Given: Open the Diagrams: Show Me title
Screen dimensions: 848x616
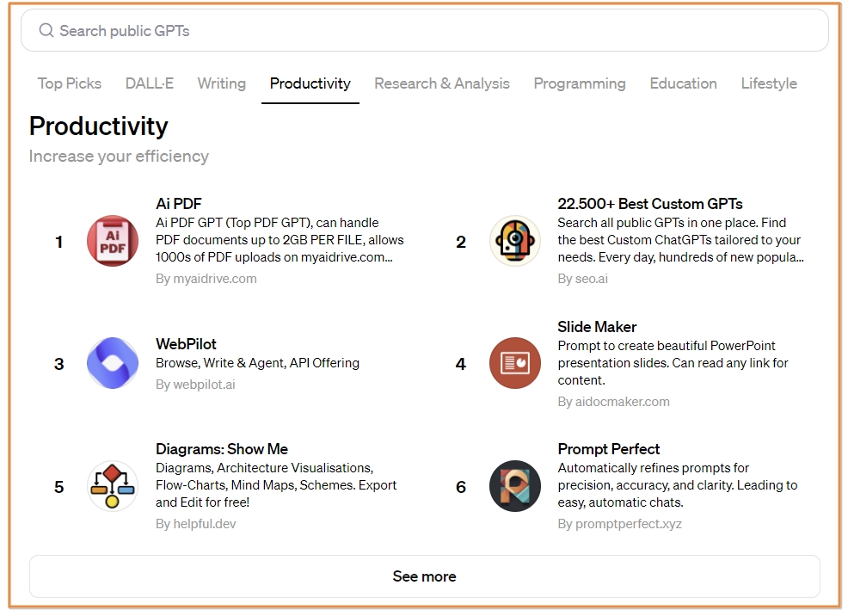Looking at the screenshot, I should pos(222,449).
